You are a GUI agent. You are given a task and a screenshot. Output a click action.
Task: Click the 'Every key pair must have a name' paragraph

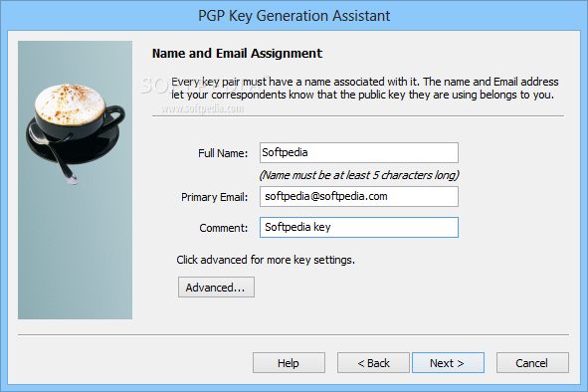[x=365, y=89]
